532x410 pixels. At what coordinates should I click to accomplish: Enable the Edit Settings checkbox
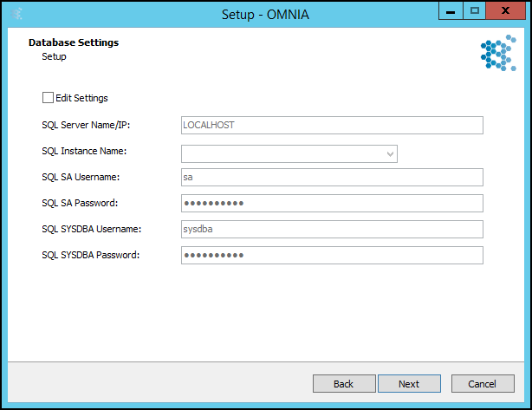(x=48, y=98)
